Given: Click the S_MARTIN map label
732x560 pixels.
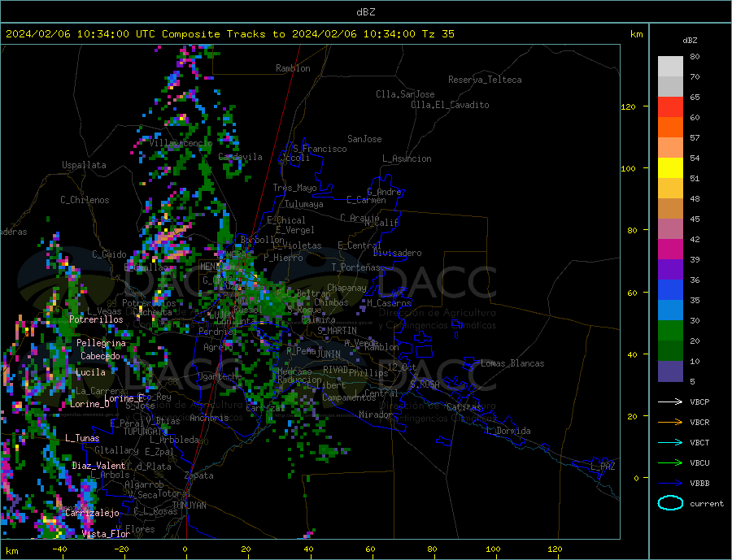Looking at the screenshot, I should (337, 331).
